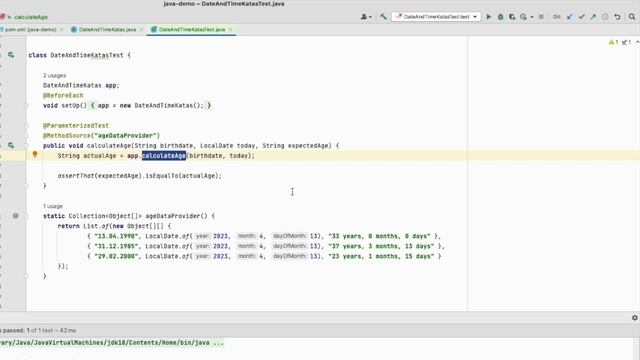The image size is (640, 360).
Task: Click the yellow lightbulb intention icon
Action: point(35,155)
